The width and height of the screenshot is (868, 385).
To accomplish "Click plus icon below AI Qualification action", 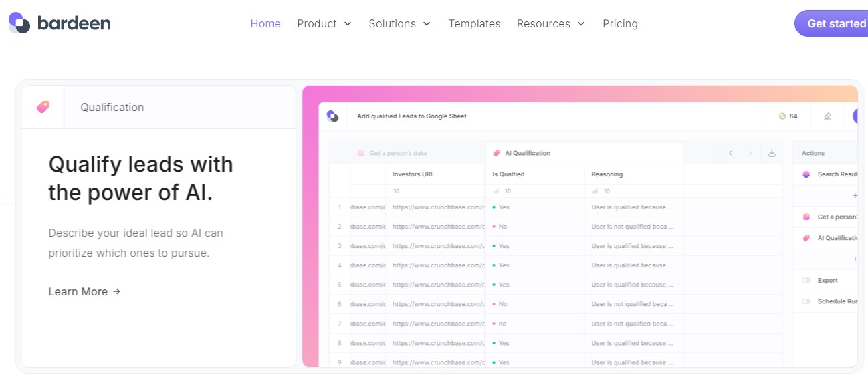I will coord(855,259).
